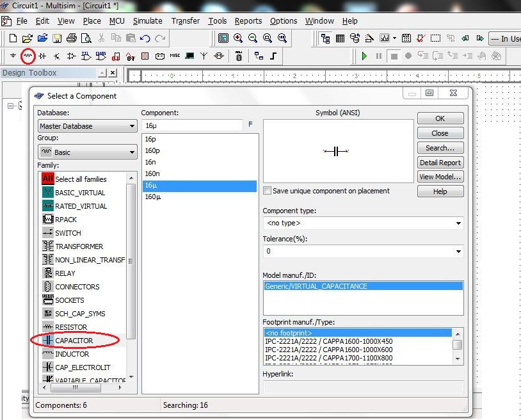The width and height of the screenshot is (521, 420).
Task: Place an MCU chip component
Action: click(x=239, y=56)
